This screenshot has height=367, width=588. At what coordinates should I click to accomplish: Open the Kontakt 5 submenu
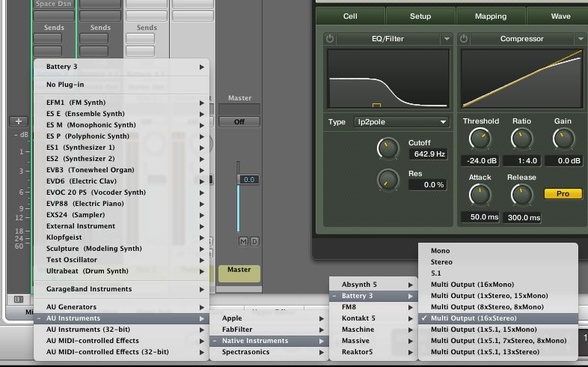[x=373, y=318]
